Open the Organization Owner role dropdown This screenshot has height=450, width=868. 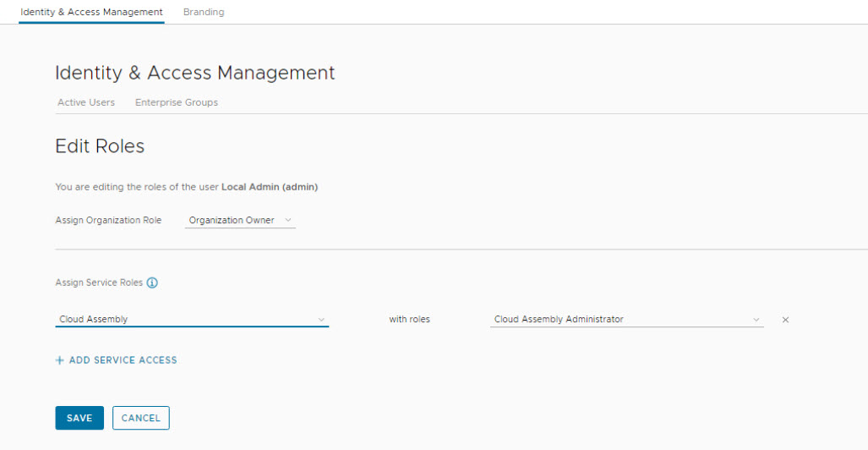coord(240,220)
